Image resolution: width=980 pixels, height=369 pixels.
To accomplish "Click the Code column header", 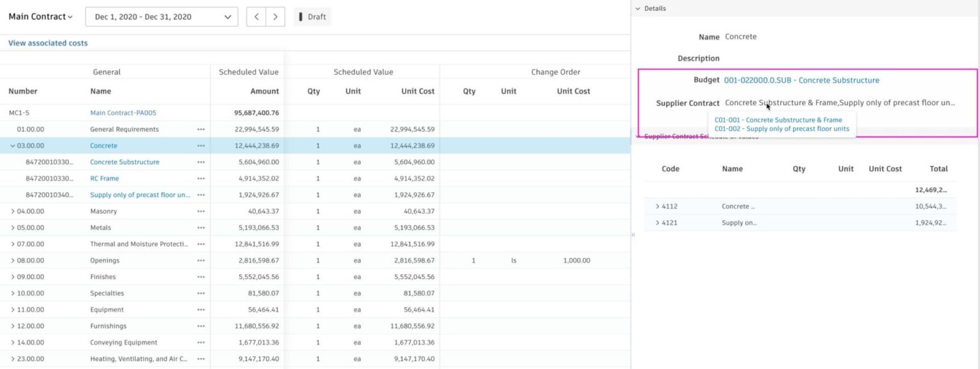I will pyautogui.click(x=671, y=169).
